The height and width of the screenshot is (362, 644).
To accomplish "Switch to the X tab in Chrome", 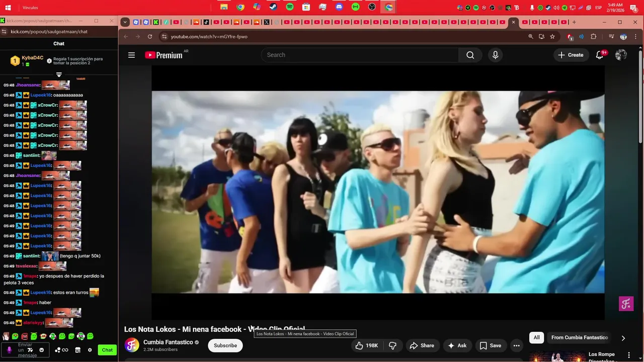I will [267, 22].
